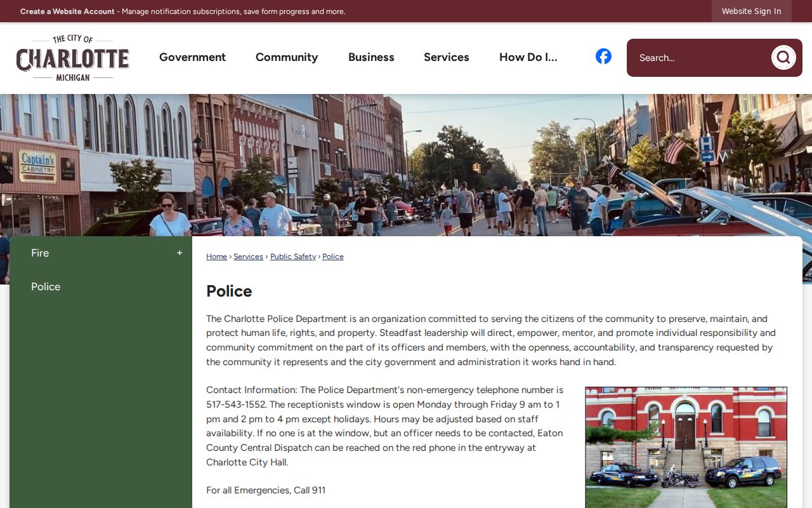
Task: Click the Website Sign In button
Action: pos(752,11)
